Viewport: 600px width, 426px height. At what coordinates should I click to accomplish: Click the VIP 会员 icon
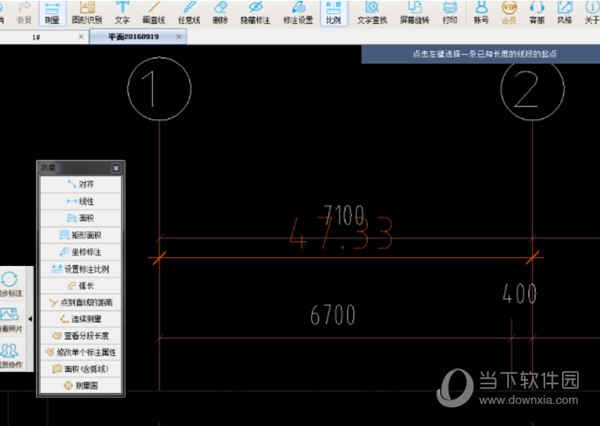(x=509, y=13)
